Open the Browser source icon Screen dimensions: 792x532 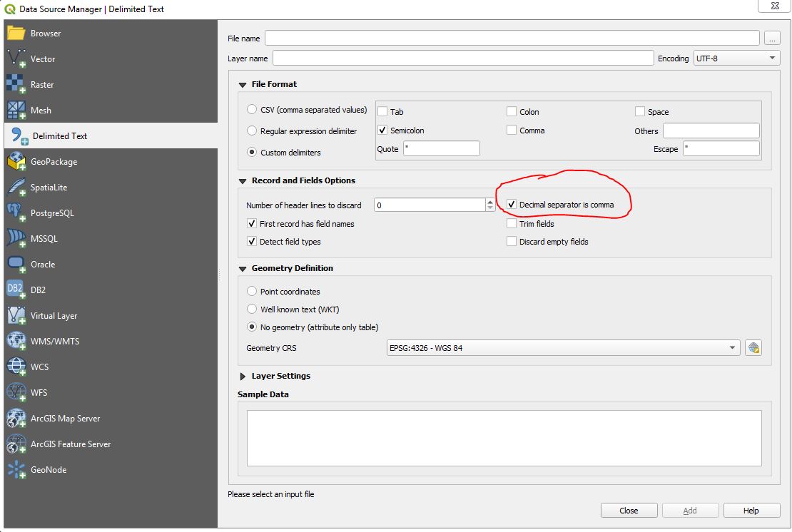pyautogui.click(x=16, y=34)
